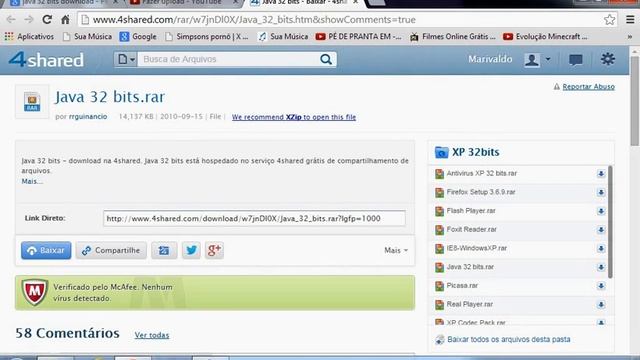640x360 pixels.
Task: Click the page vertical scrollbar
Action: tap(635, 101)
